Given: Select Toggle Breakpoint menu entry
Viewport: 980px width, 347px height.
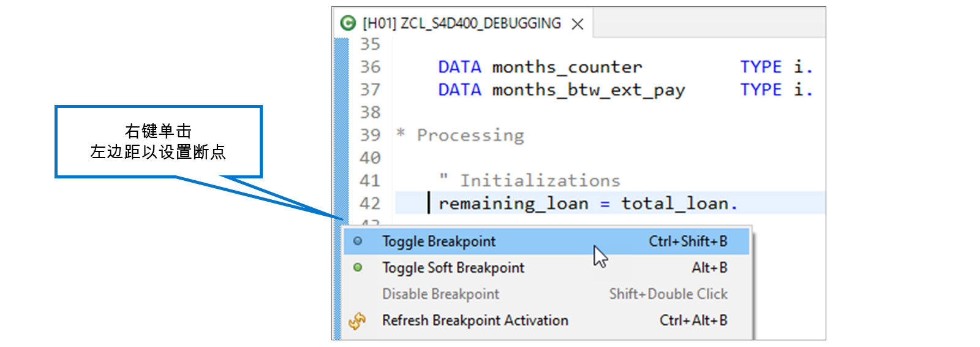Looking at the screenshot, I should pyautogui.click(x=546, y=242).
